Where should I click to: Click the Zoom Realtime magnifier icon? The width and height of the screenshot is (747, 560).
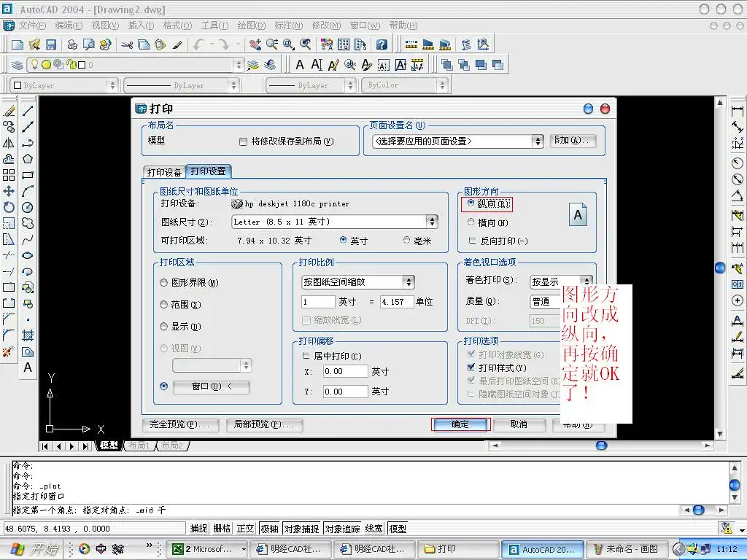coord(272,44)
